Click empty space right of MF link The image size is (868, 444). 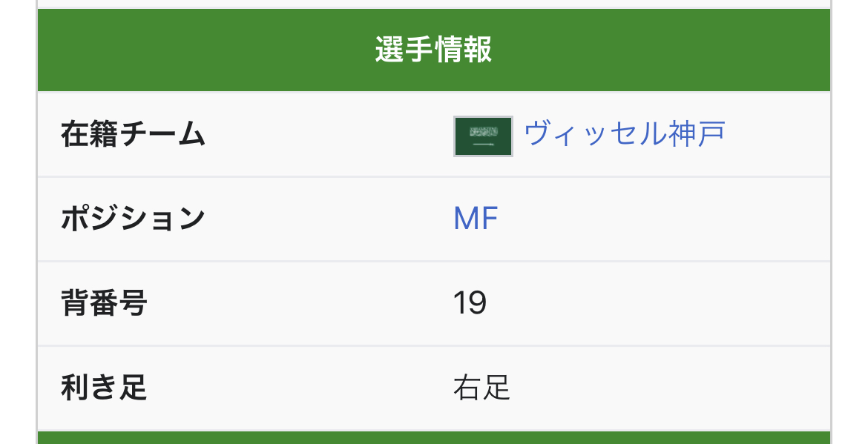tap(664, 219)
